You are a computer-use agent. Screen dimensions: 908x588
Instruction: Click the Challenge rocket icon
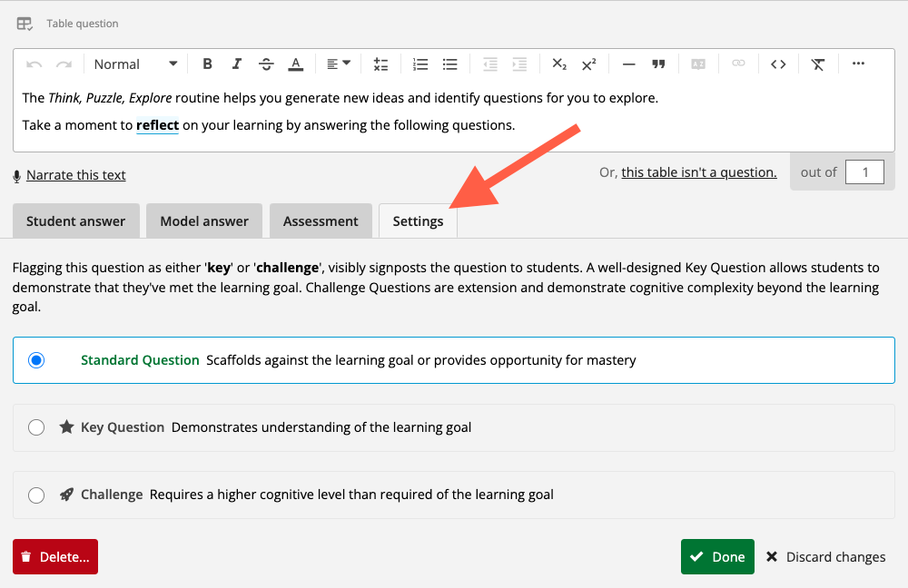[66, 495]
